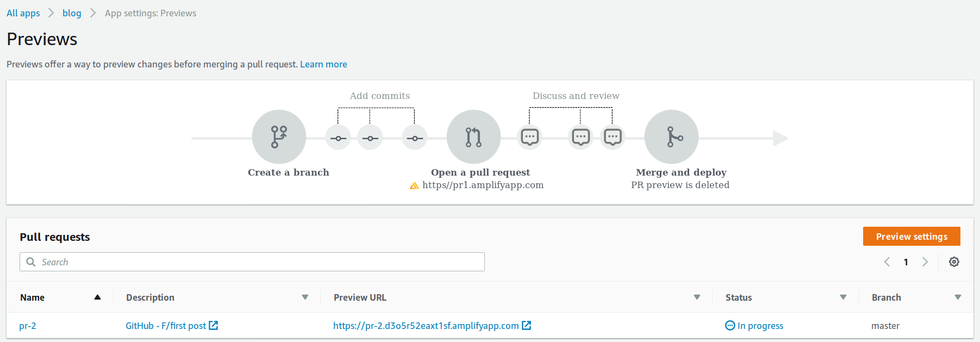Click the master branch cell

[885, 326]
